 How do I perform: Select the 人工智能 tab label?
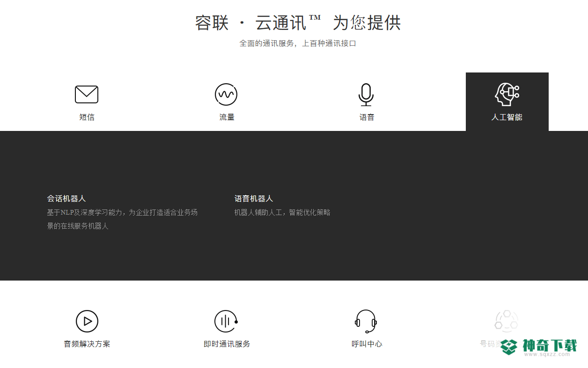click(507, 117)
